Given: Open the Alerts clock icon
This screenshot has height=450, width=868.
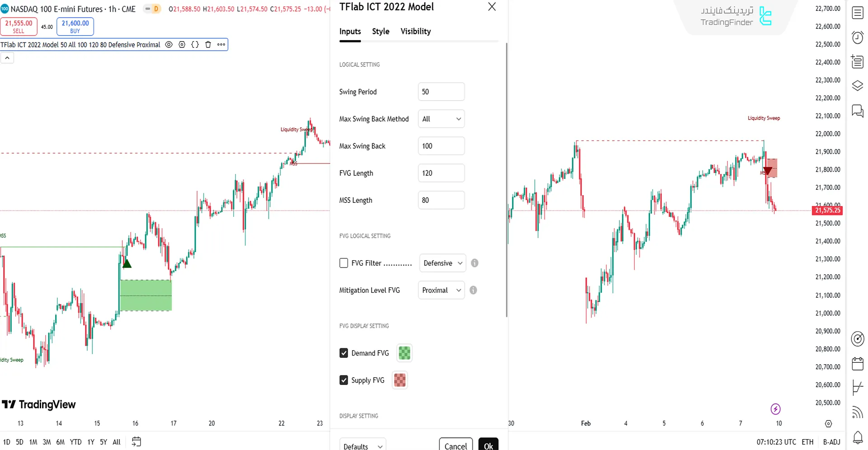Looking at the screenshot, I should tap(858, 37).
